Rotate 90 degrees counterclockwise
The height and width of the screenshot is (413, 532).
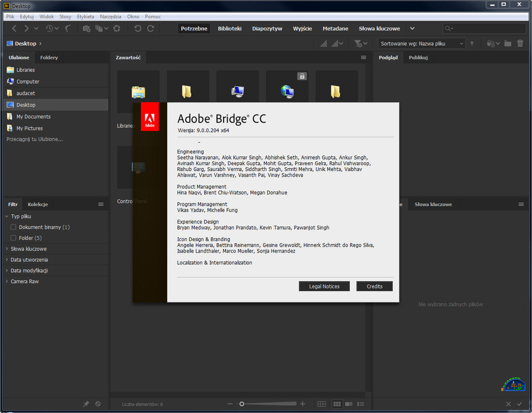137,28
